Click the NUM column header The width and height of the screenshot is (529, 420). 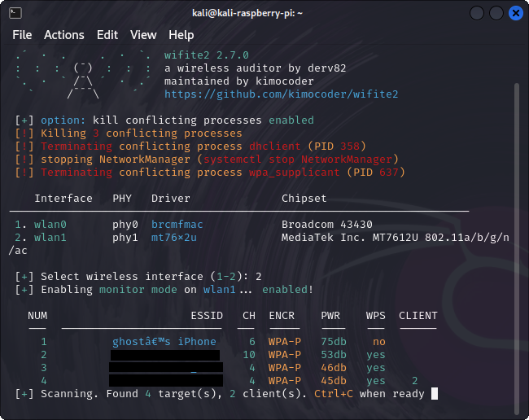37,316
